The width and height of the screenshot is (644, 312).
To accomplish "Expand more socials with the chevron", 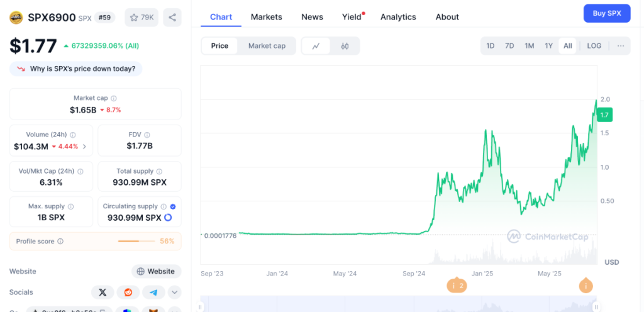I will 175,292.
